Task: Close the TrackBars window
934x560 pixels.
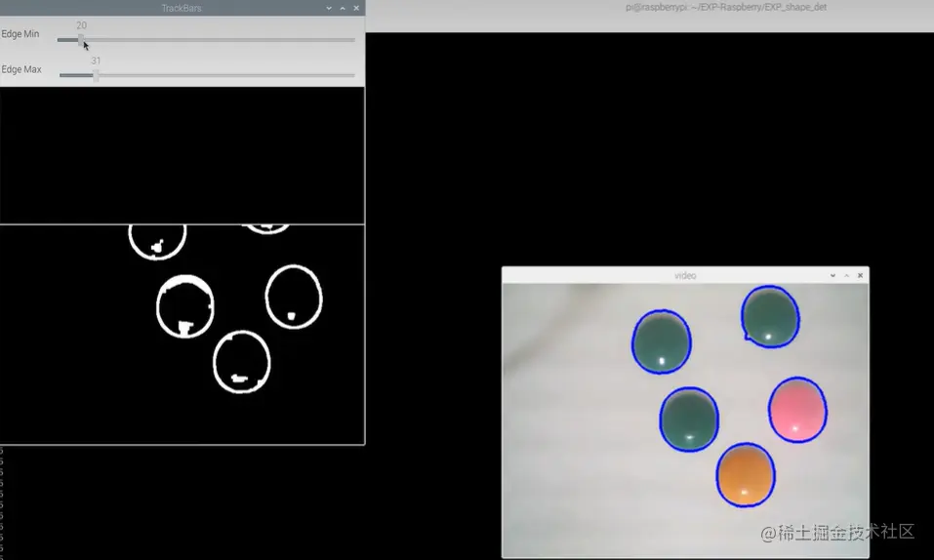Action: [356, 9]
